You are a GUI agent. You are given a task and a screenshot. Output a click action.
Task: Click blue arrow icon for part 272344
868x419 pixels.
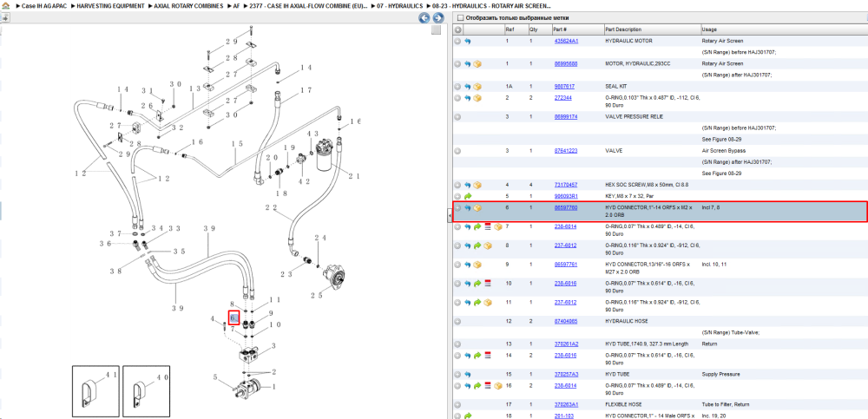click(x=468, y=98)
